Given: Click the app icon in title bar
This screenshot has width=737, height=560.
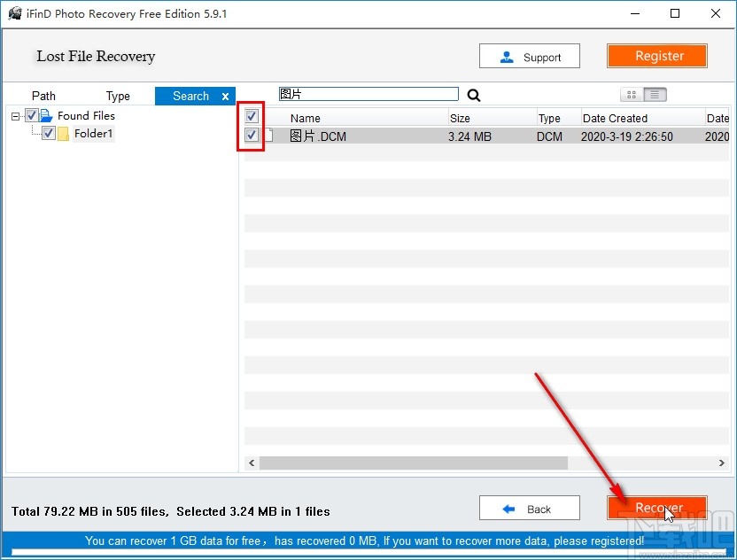Looking at the screenshot, I should [14, 13].
